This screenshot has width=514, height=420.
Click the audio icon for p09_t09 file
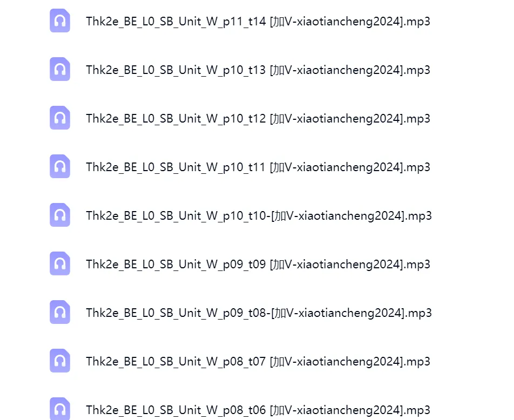click(59, 263)
